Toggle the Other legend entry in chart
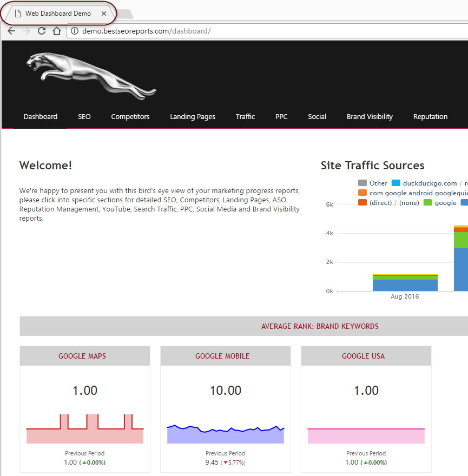Image resolution: width=468 pixels, height=476 pixels. click(x=373, y=183)
